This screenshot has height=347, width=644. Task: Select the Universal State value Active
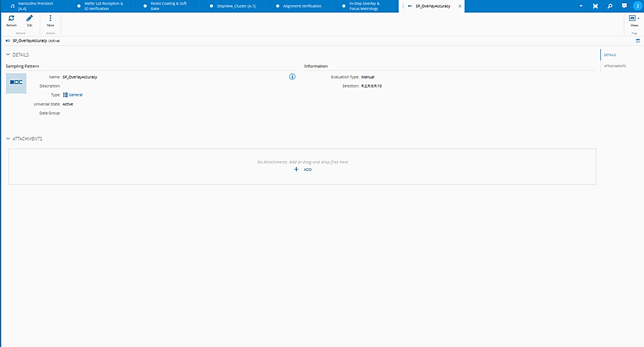click(x=68, y=104)
